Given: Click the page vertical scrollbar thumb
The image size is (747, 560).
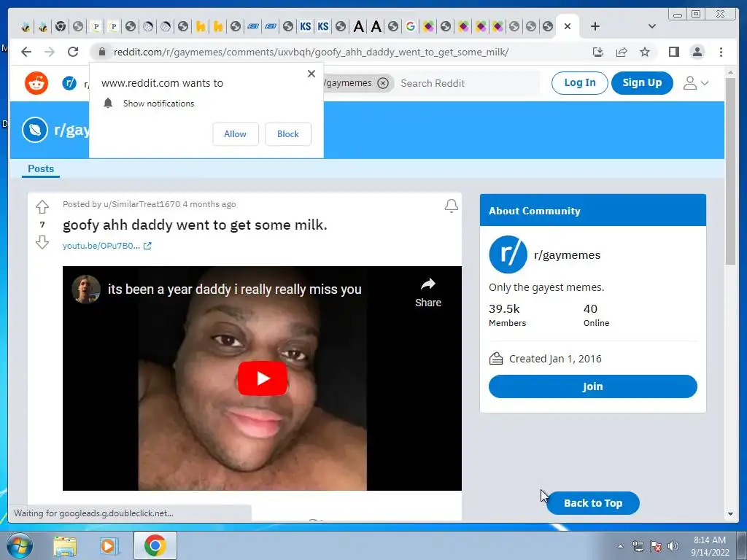Looking at the screenshot, I should coord(730,171).
